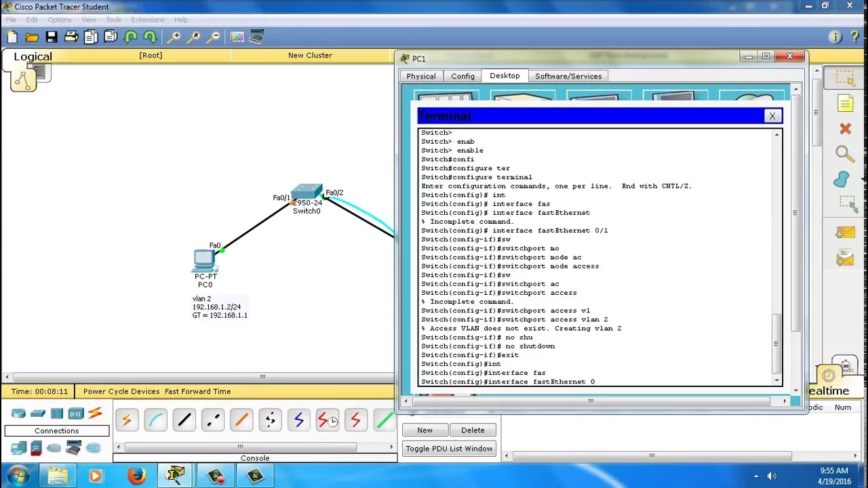The image size is (868, 488).
Task: Save the project with the floppy disk icon
Action: coord(52,37)
